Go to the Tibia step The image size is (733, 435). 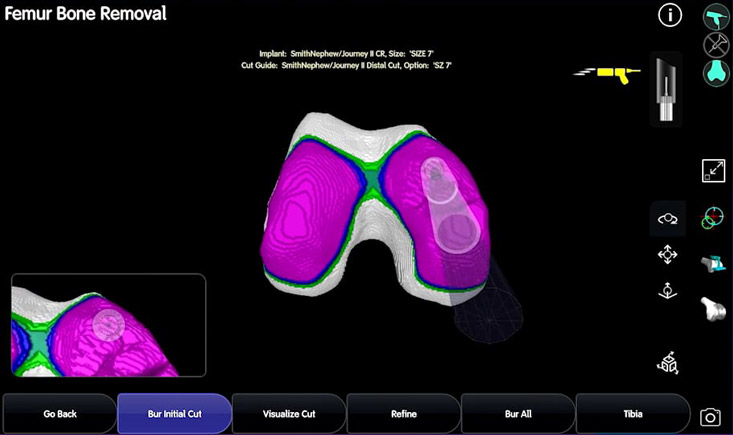(x=632, y=414)
